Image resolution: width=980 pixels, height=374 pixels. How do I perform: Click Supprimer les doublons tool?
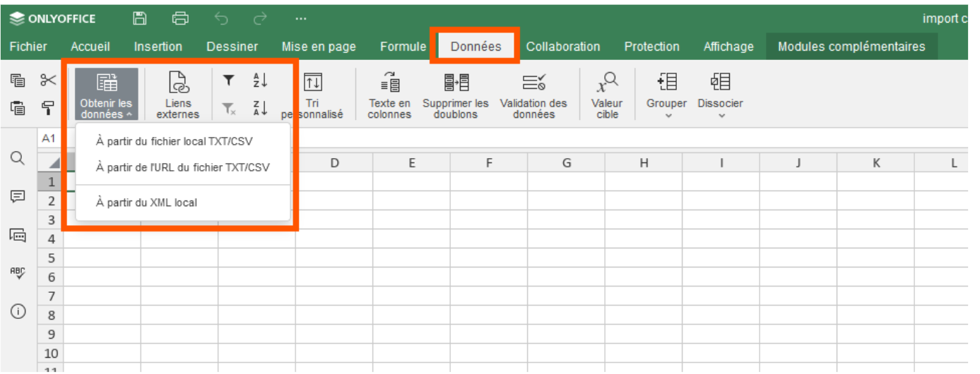(456, 95)
